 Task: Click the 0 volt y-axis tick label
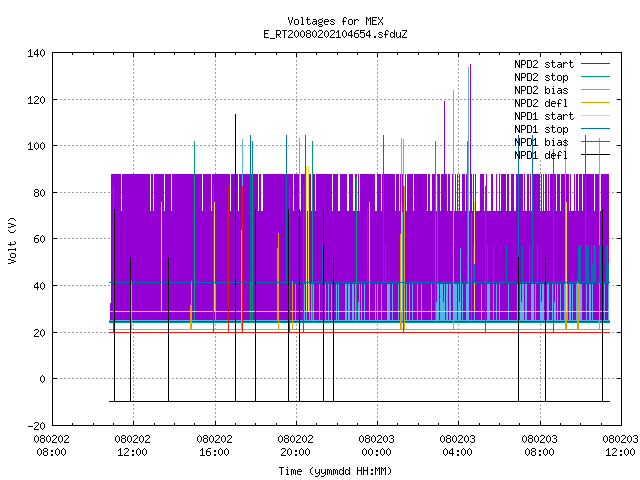[42, 379]
